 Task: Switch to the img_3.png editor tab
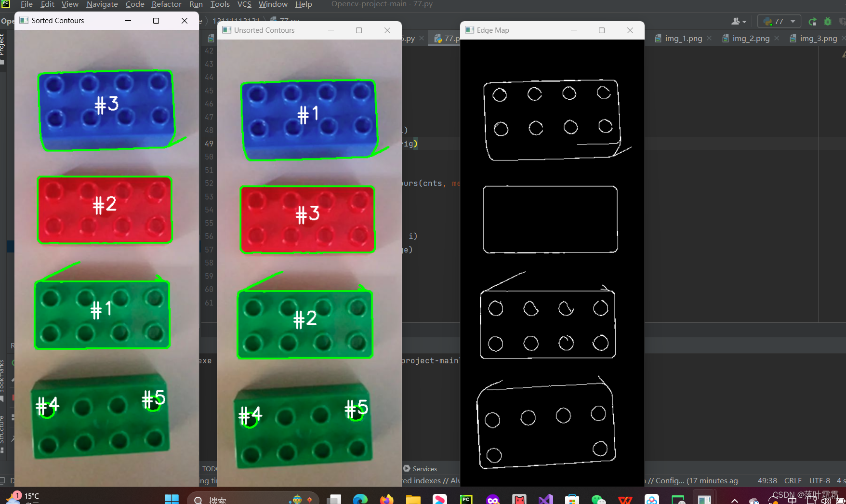point(818,39)
